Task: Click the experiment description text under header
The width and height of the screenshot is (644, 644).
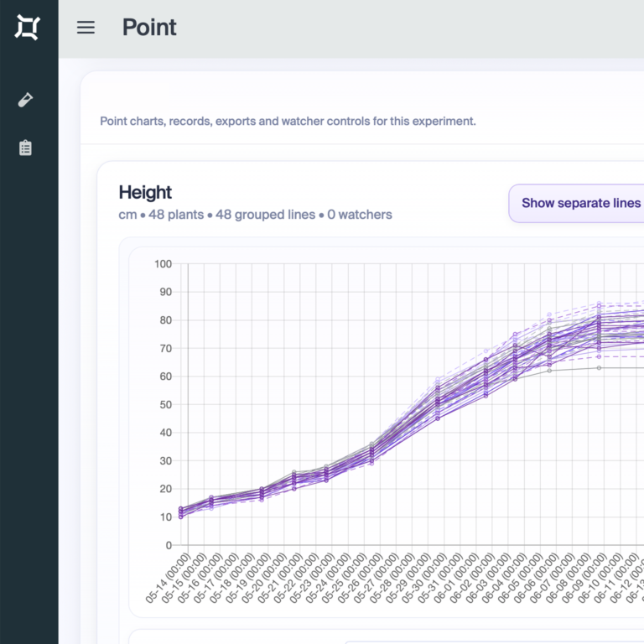Action: pyautogui.click(x=288, y=121)
